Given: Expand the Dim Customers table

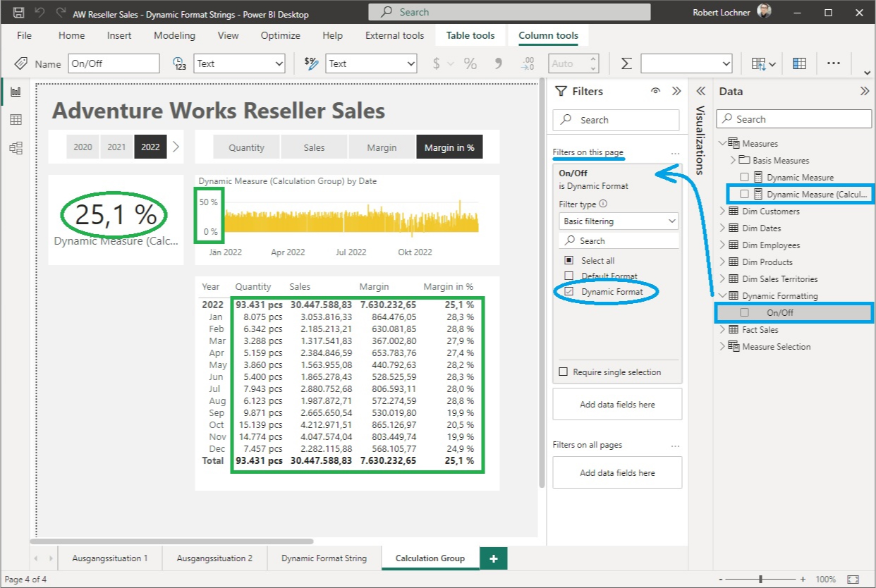Looking at the screenshot, I should click(x=722, y=211).
